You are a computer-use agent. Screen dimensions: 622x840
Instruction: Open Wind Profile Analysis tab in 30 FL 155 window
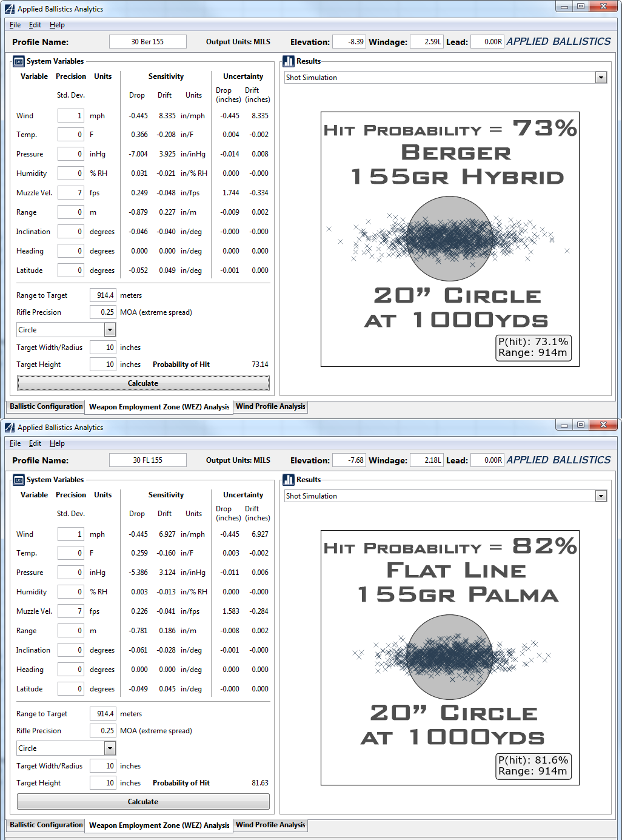[x=270, y=825]
